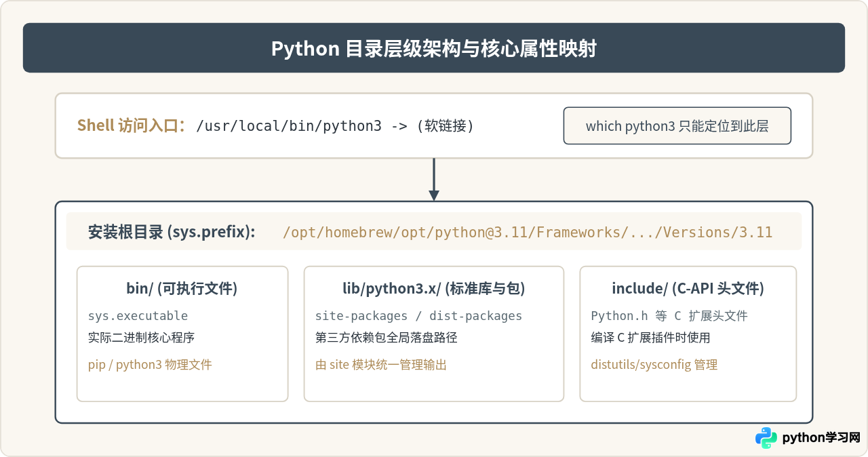Click the Python snake logo icon
868x457 pixels.
[766, 438]
